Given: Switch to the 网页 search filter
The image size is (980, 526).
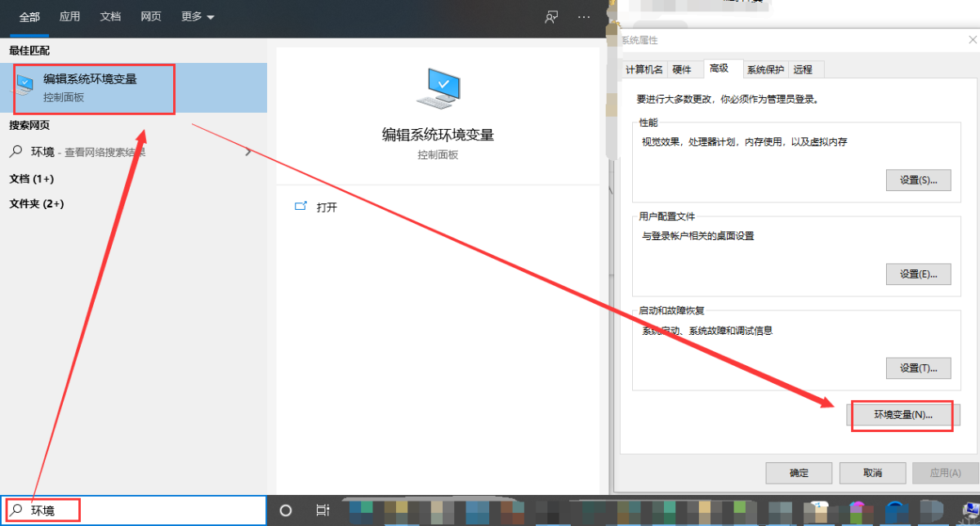Looking at the screenshot, I should tap(151, 16).
